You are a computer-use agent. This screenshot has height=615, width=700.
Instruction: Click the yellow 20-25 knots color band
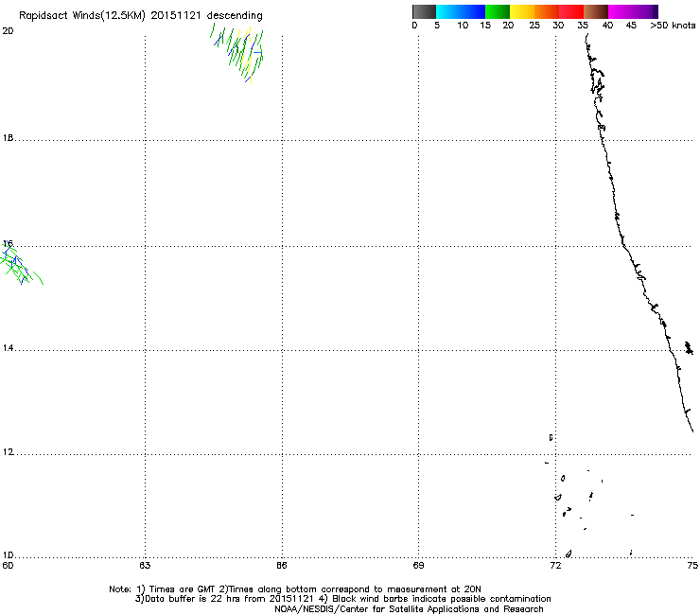point(522,11)
